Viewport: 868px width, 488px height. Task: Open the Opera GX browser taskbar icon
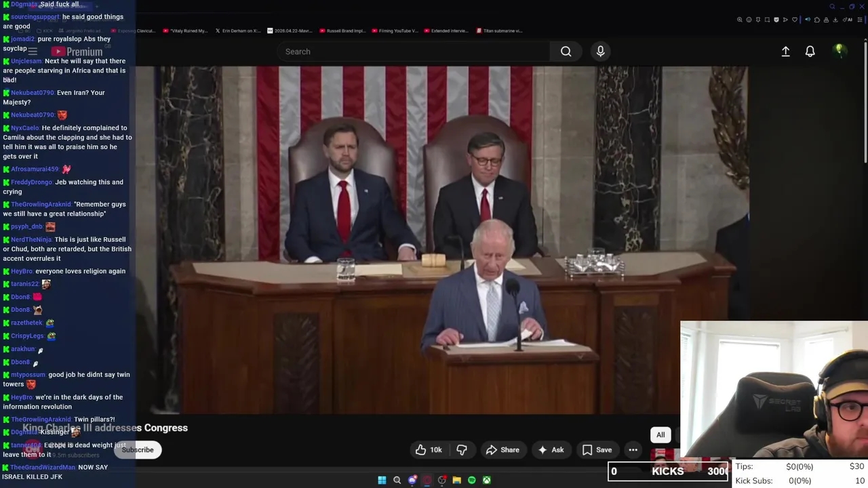(x=427, y=480)
